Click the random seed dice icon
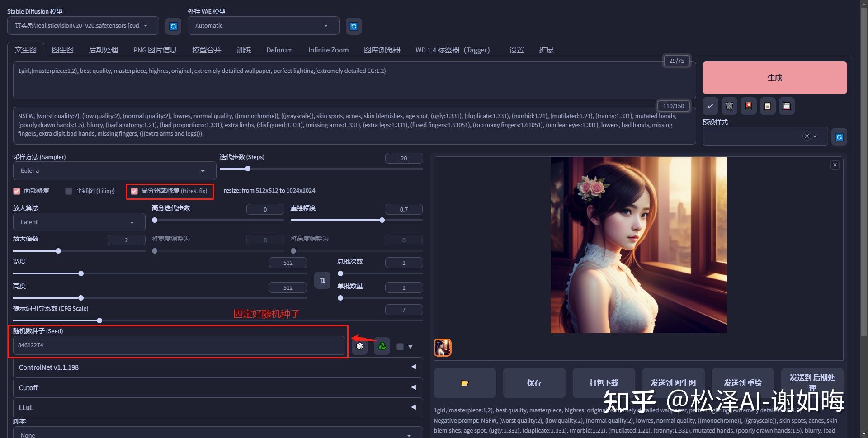This screenshot has width=868, height=438. pos(359,346)
